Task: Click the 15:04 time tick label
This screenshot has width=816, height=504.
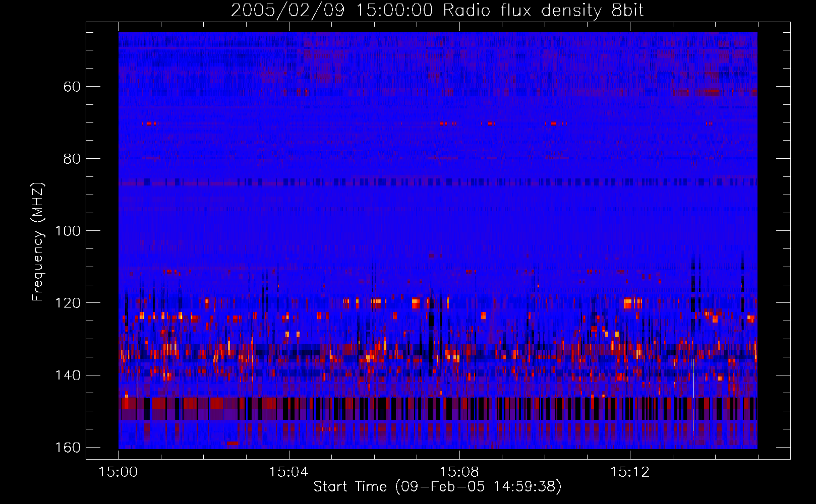Action: tap(288, 472)
